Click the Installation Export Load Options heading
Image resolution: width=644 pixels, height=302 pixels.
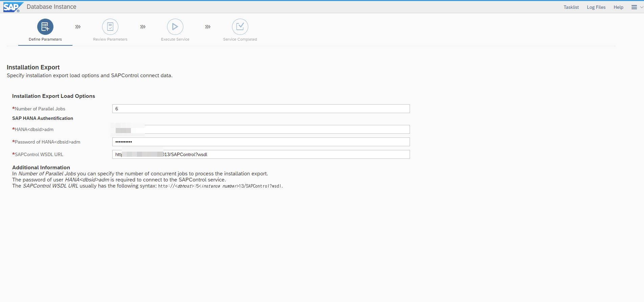(x=53, y=96)
